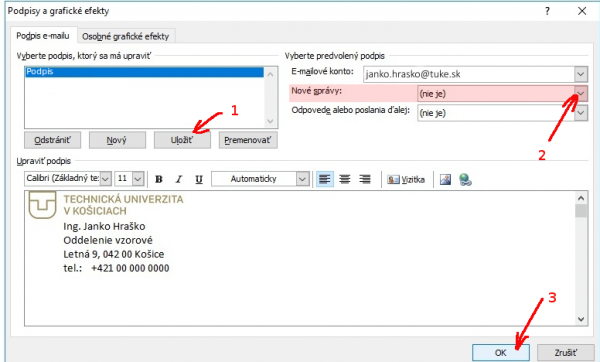The width and height of the screenshot is (600, 362).
Task: Insert a picture into the signature
Action: pyautogui.click(x=445, y=179)
